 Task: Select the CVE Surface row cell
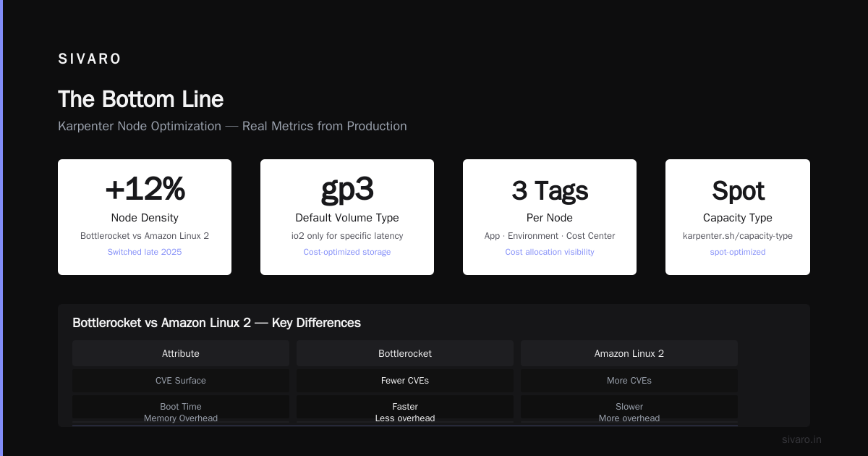(181, 381)
